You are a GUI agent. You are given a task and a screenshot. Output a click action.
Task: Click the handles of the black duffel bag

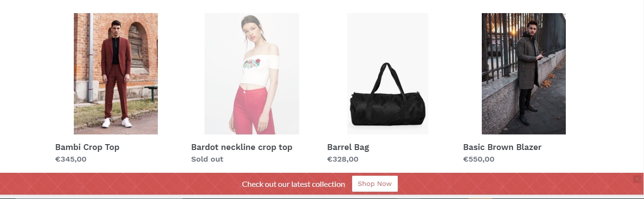pos(387,78)
